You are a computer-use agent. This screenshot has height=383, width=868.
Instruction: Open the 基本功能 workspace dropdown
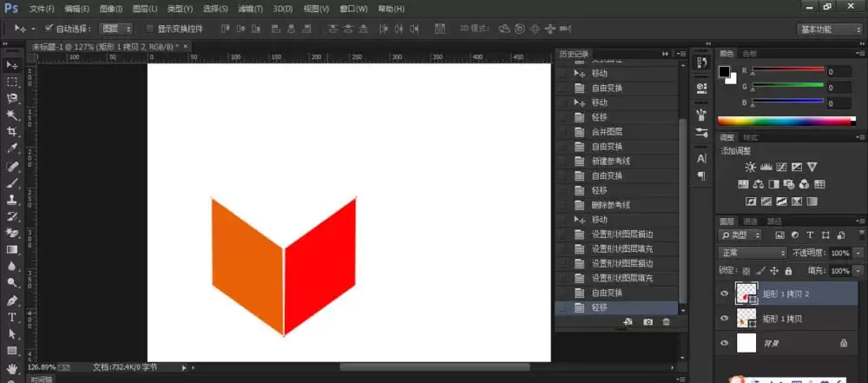pyautogui.click(x=829, y=30)
